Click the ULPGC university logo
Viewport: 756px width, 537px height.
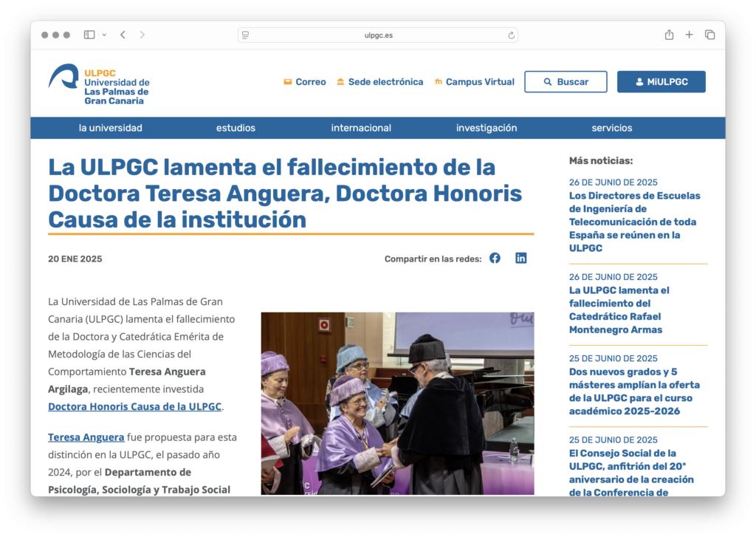coord(99,85)
